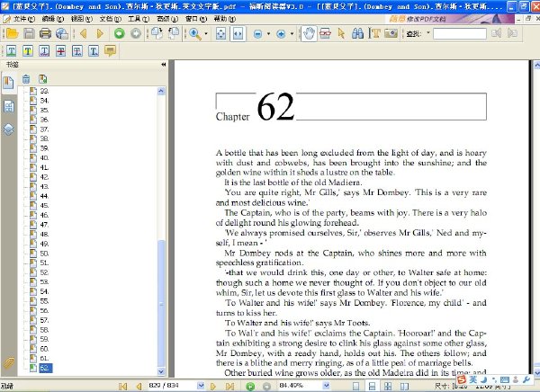Jump to first page in status bar

tap(122, 386)
